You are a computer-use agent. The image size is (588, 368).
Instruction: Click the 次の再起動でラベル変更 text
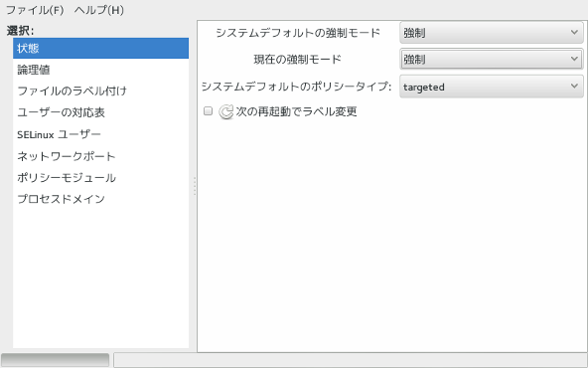[296, 112]
